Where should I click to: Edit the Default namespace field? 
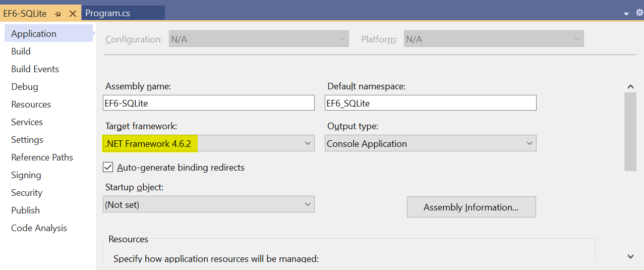[x=431, y=103]
